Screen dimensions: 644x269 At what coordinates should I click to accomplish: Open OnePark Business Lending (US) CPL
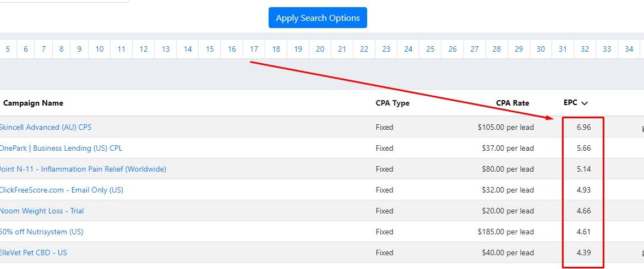point(61,149)
